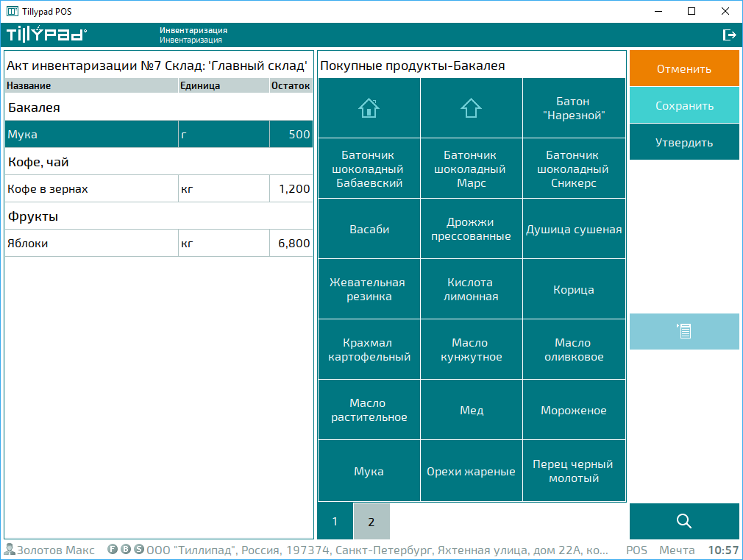The image size is (743, 560).
Task: Click the home folder icon tile
Action: click(369, 108)
